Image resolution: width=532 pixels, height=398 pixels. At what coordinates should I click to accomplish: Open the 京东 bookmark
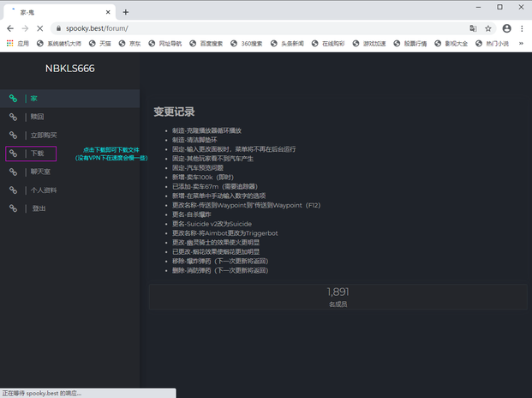click(129, 44)
